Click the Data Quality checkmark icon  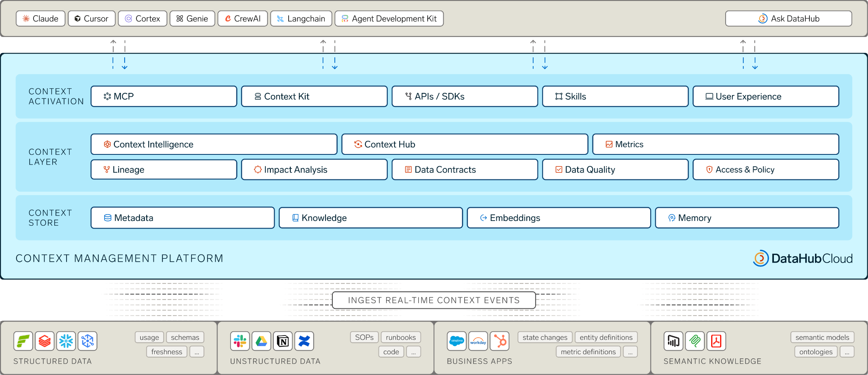[559, 170]
